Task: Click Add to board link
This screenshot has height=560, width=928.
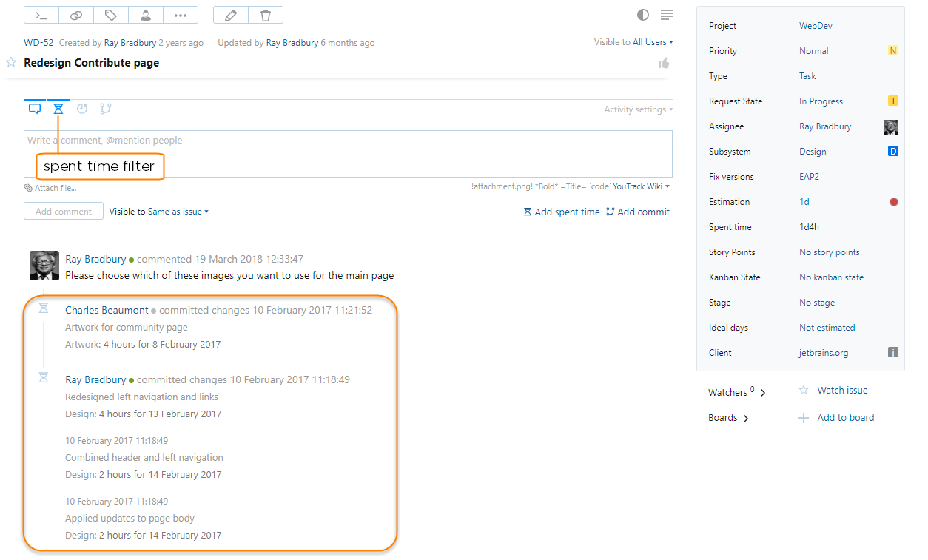Action: pos(846,418)
